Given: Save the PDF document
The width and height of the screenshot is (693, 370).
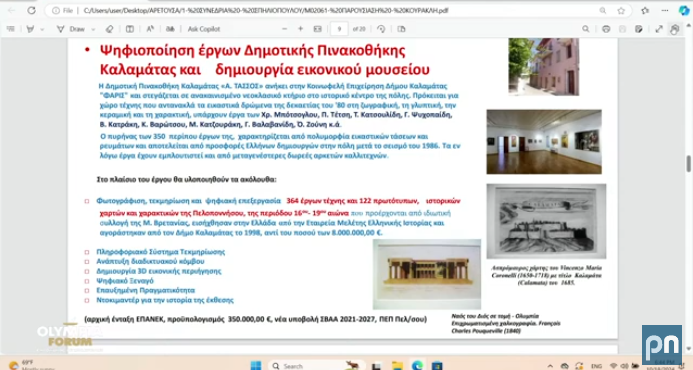Looking at the screenshot, I should click(x=622, y=29).
